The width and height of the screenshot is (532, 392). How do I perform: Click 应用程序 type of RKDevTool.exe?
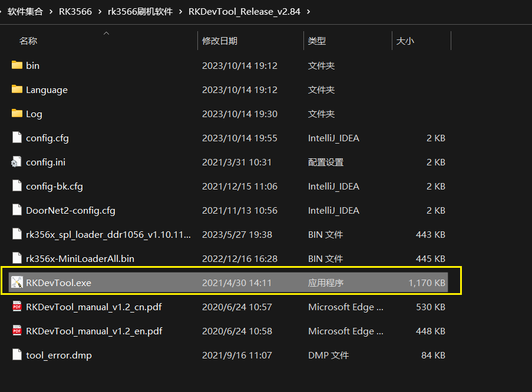point(326,283)
